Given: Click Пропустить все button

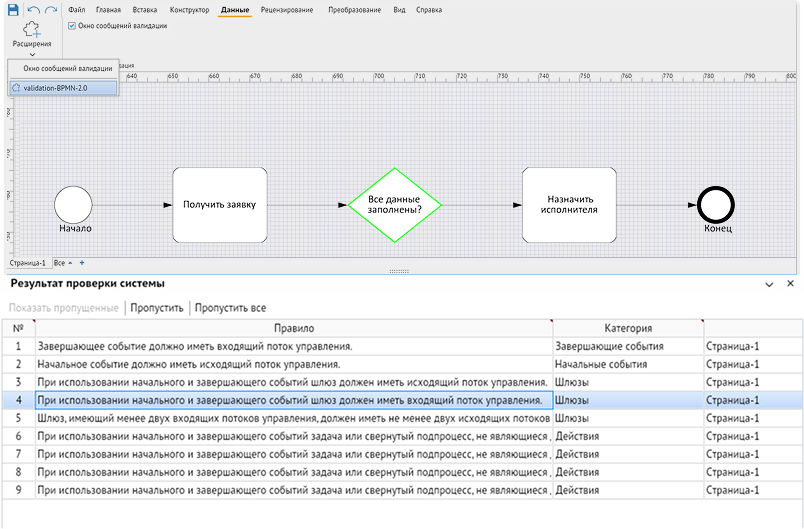Looking at the screenshot, I should (x=230, y=308).
